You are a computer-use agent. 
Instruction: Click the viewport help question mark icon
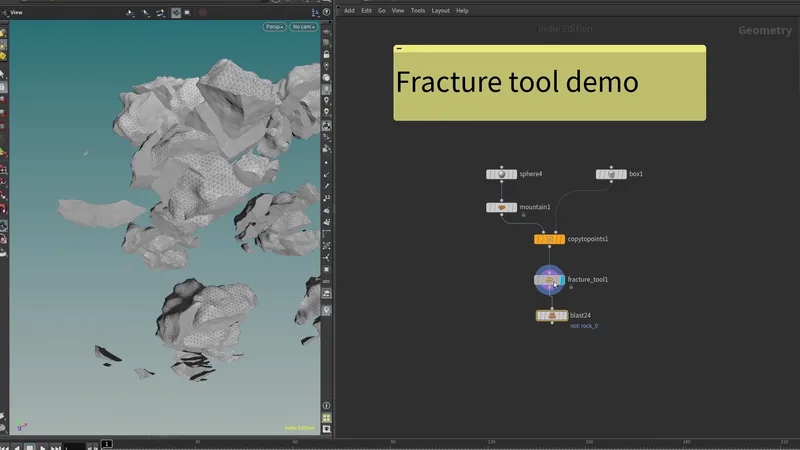[x=327, y=12]
